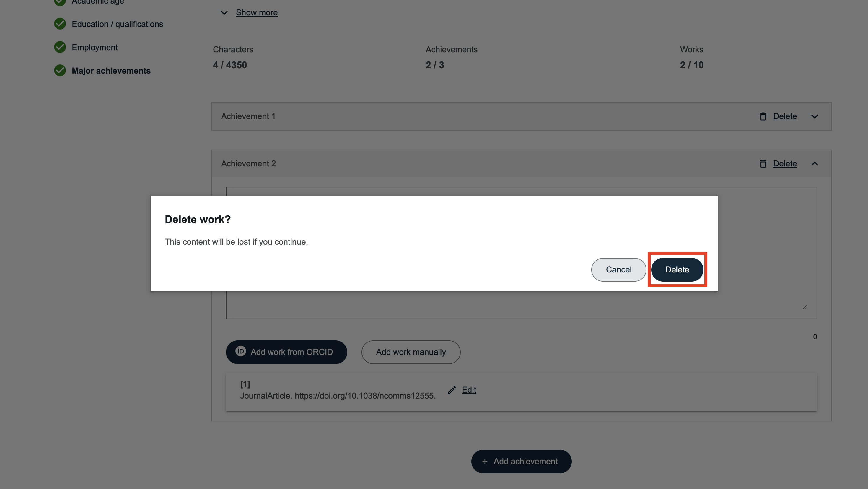Click the green checkmark beside Employment
868x489 pixels.
[x=60, y=47]
